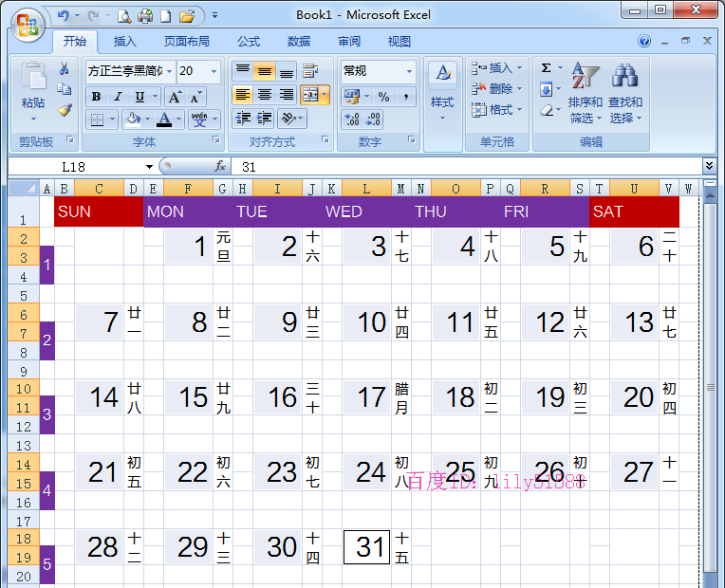Apply comma style number format
Viewport: 725px width, 588px height.
[406, 97]
